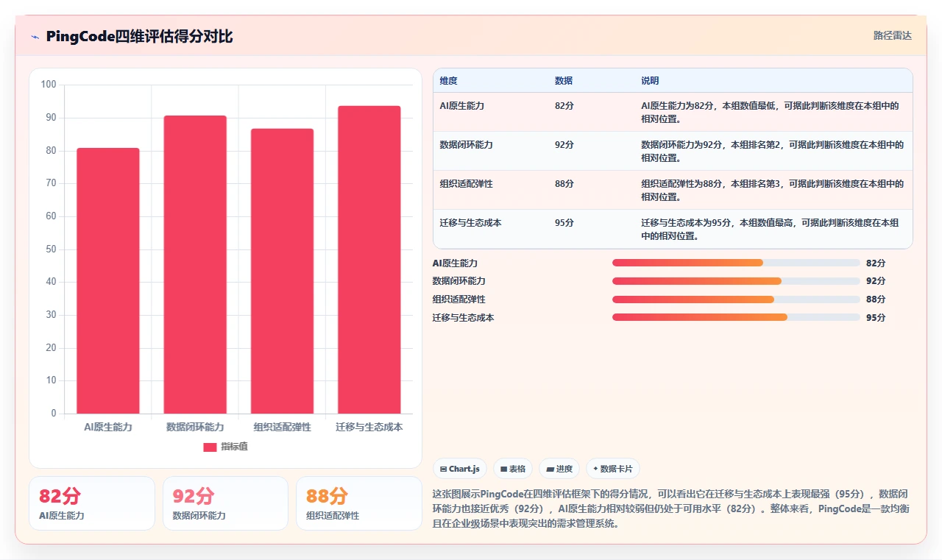Image resolution: width=942 pixels, height=560 pixels.
Task: Click the 迁移与生态成本 progress bar showing 95分
Action: pyautogui.click(x=736, y=317)
